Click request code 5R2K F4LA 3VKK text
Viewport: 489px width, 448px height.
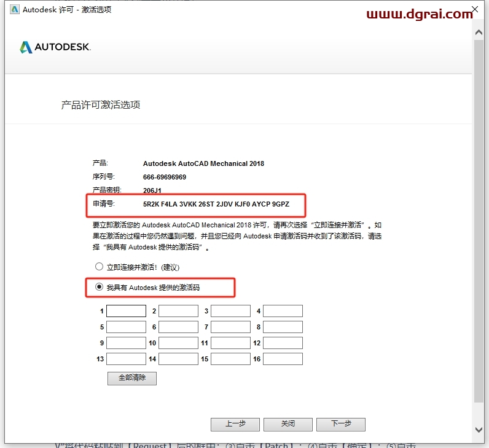(x=216, y=204)
